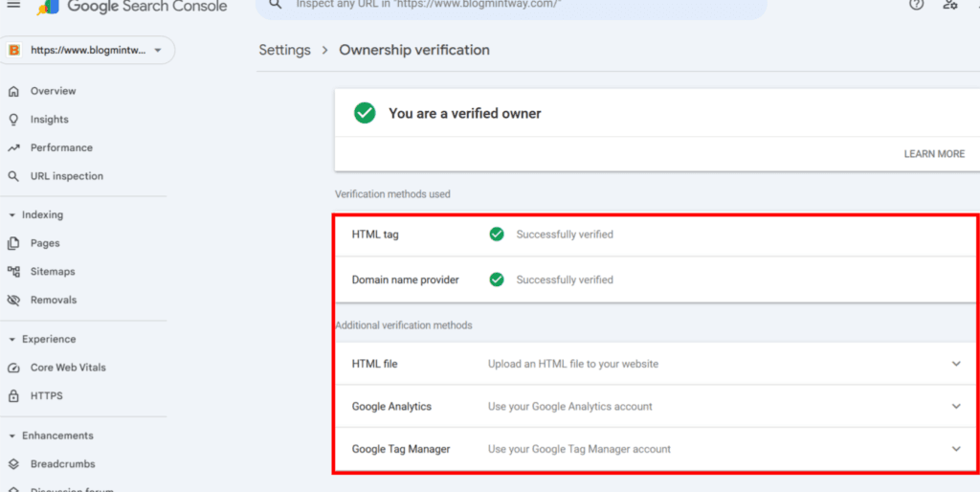
Task: Click the HTML tag method label
Action: coord(375,235)
